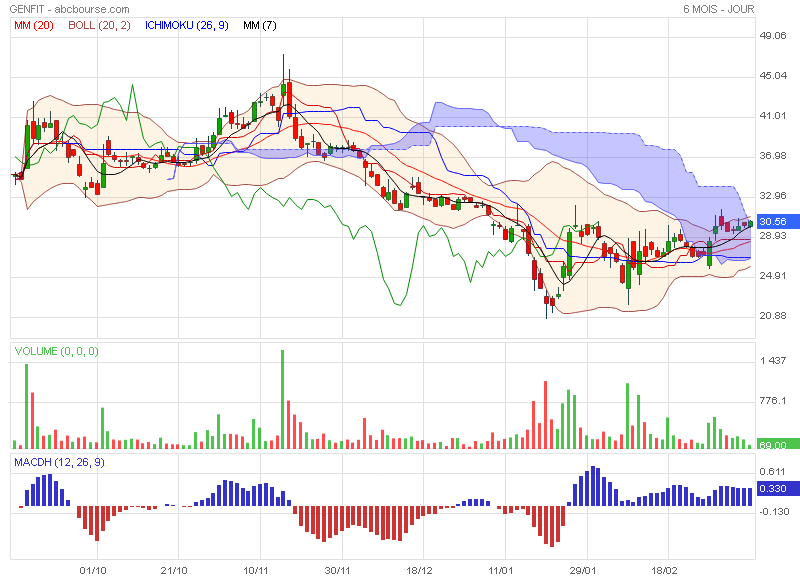Click the 20.88 price axis label
The image size is (800, 580).
pyautogui.click(x=772, y=316)
